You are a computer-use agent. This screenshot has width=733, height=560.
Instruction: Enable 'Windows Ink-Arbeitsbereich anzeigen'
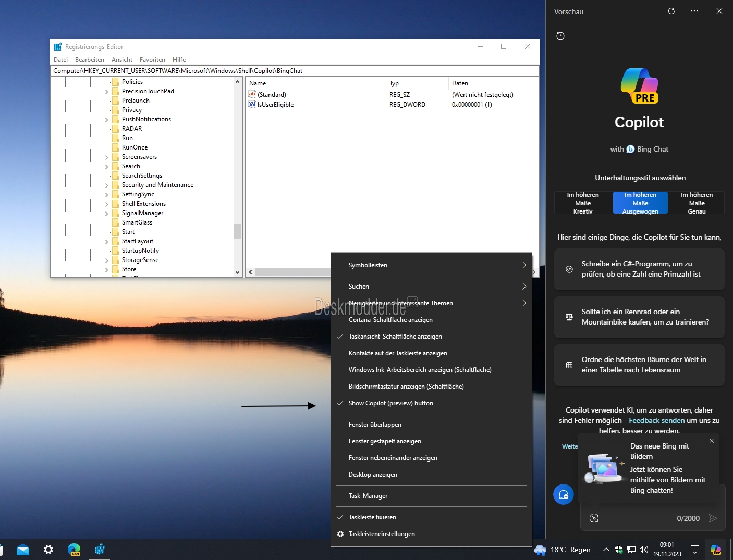[431, 370]
